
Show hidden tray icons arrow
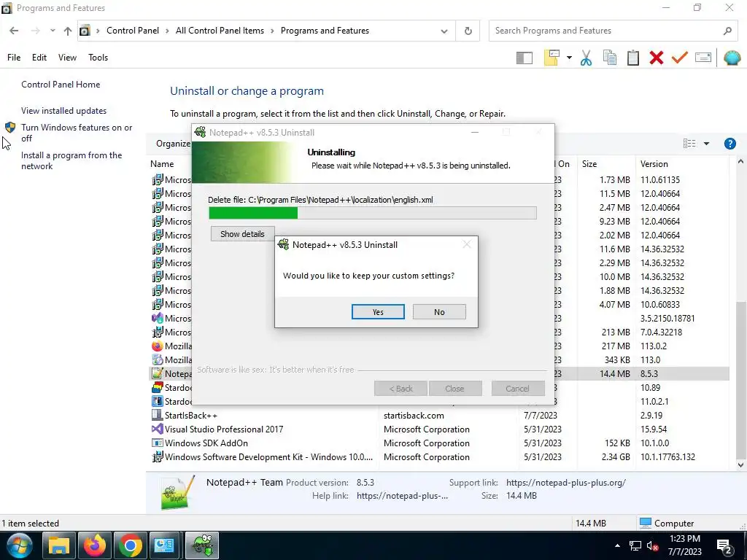617,545
